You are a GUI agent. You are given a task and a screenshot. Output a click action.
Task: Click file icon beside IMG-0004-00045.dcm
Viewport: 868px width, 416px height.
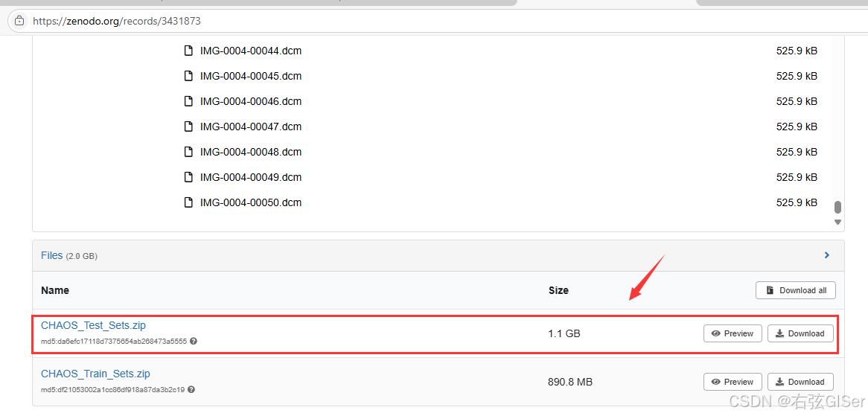[x=189, y=76]
